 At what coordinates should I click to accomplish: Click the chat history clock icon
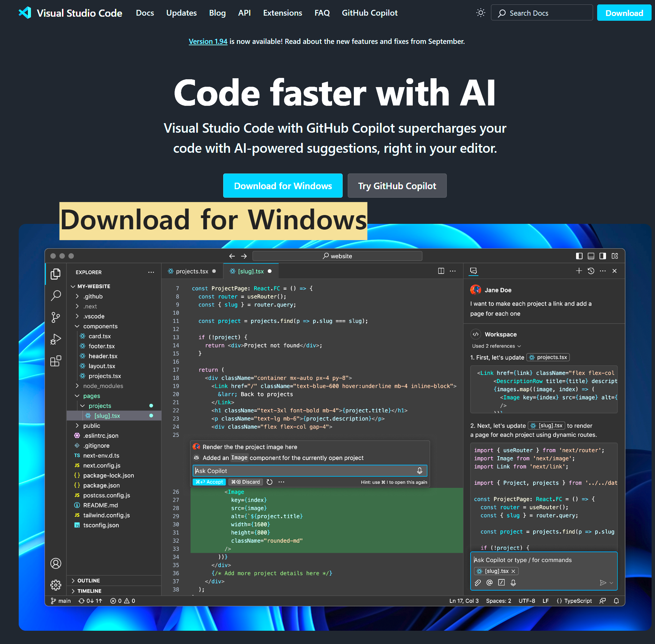(591, 271)
